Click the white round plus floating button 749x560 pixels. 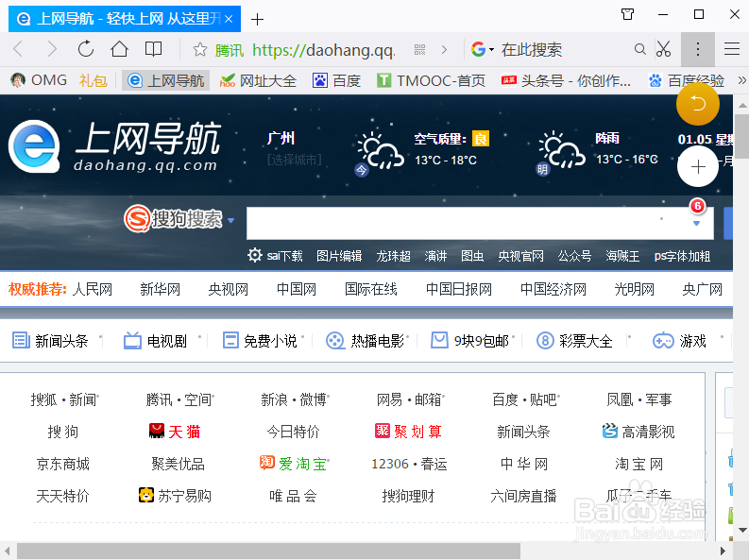point(698,166)
